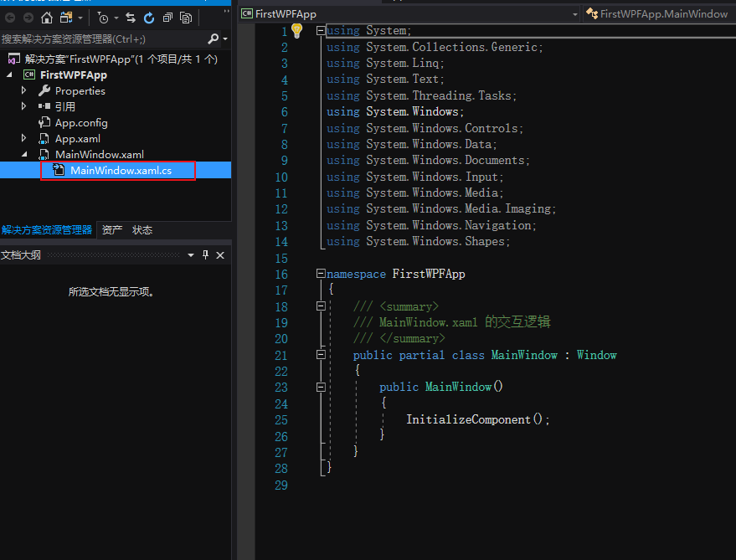Viewport: 736px width, 560px height.
Task: Click the pending changes filter clock icon
Action: click(103, 18)
